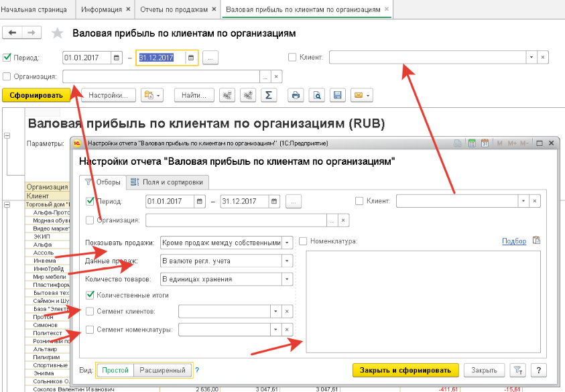This screenshot has height=392, width=565.
Task: Click the Подбор link
Action: coord(513,241)
